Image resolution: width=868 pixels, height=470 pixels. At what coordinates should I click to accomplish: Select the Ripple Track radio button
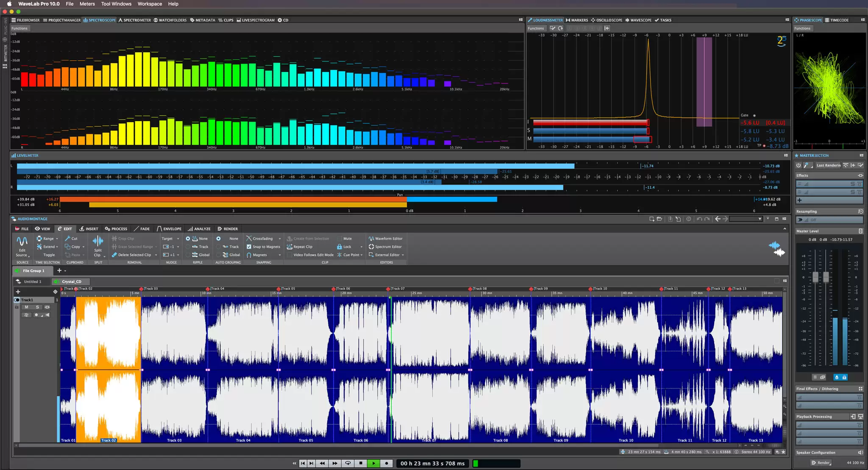[x=188, y=247]
